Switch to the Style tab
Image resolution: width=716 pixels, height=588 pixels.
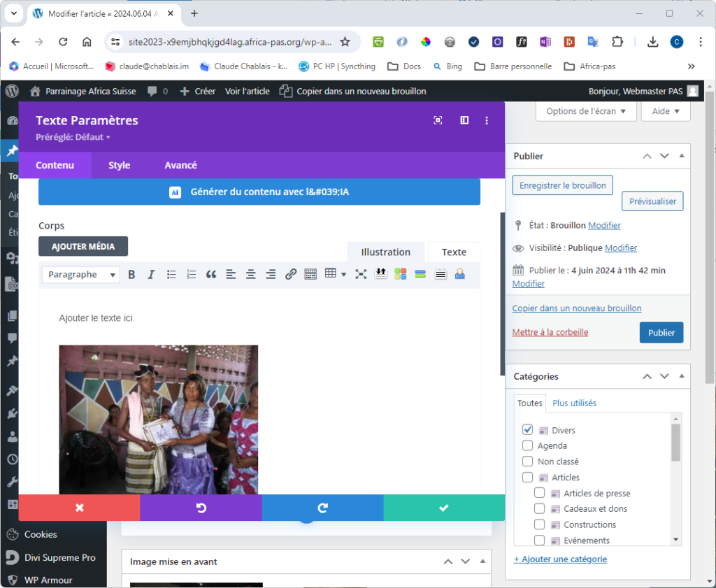point(119,165)
